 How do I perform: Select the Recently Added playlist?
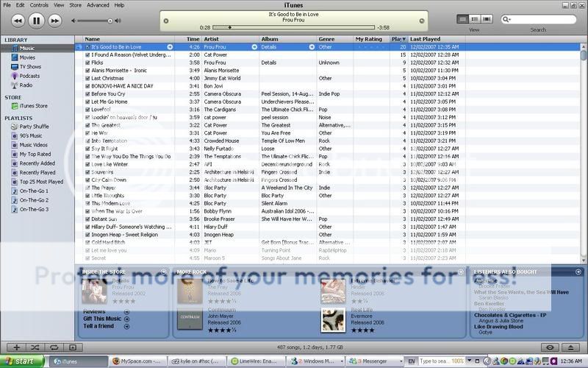[x=37, y=163]
